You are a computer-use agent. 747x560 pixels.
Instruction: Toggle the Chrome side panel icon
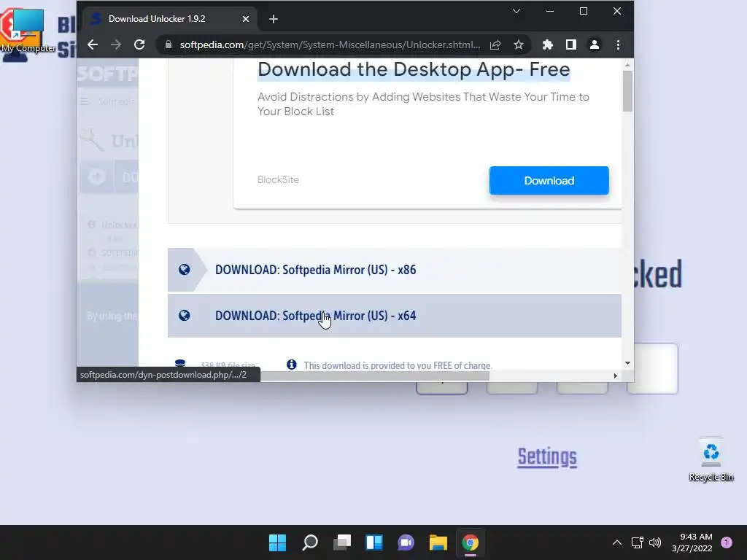click(x=570, y=44)
